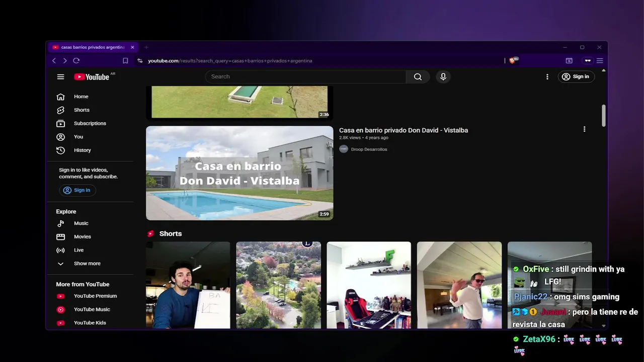Screen dimensions: 644x362
Task: Open video thumbnail Casa en barrio Don David
Action: coord(239,173)
